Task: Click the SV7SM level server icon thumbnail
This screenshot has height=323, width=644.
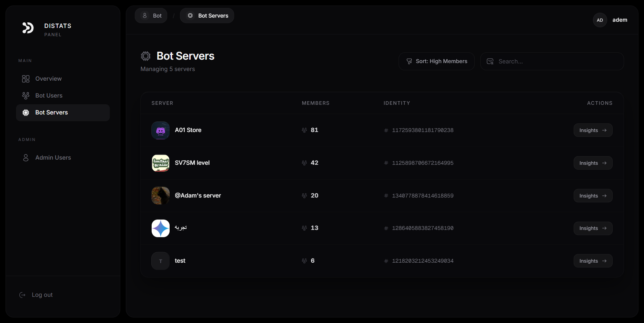Action: point(160,163)
